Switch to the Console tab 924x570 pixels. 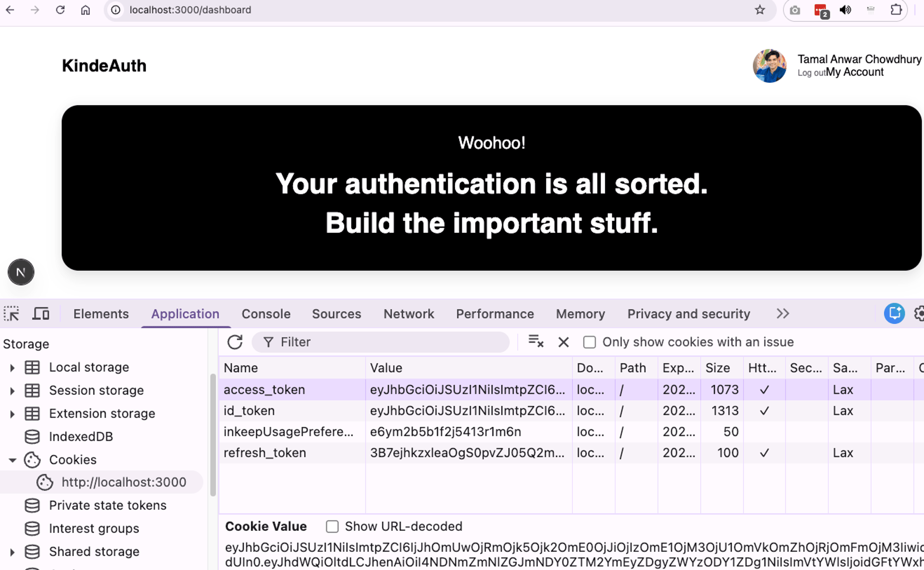(x=266, y=313)
